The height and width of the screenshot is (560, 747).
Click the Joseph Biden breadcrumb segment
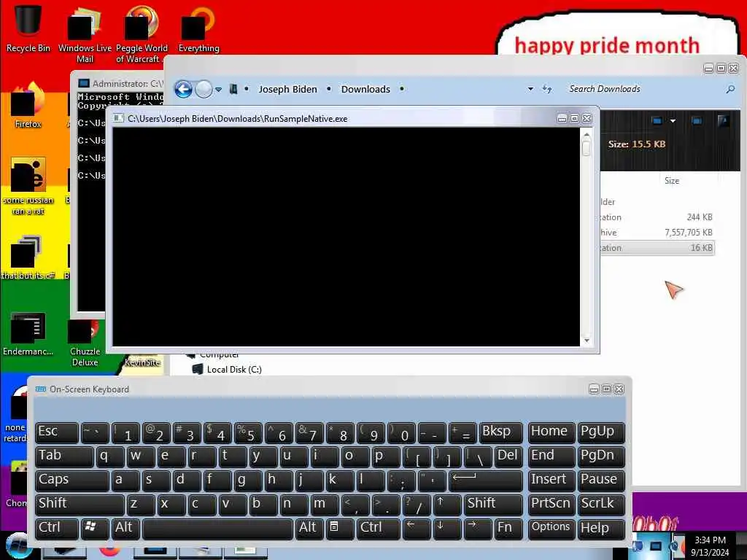coord(287,89)
